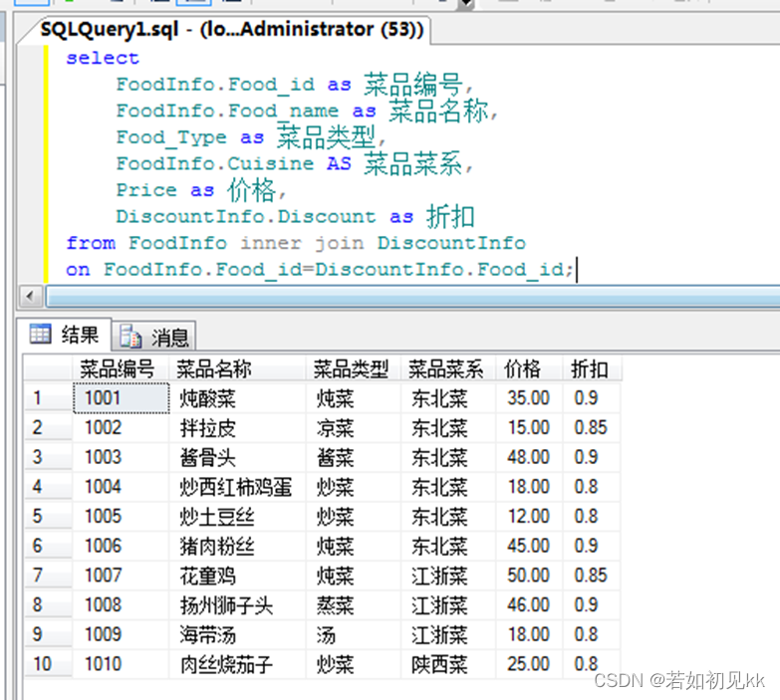Click cell 1003 in results grid
Screen dimensions: 780x700
121,457
